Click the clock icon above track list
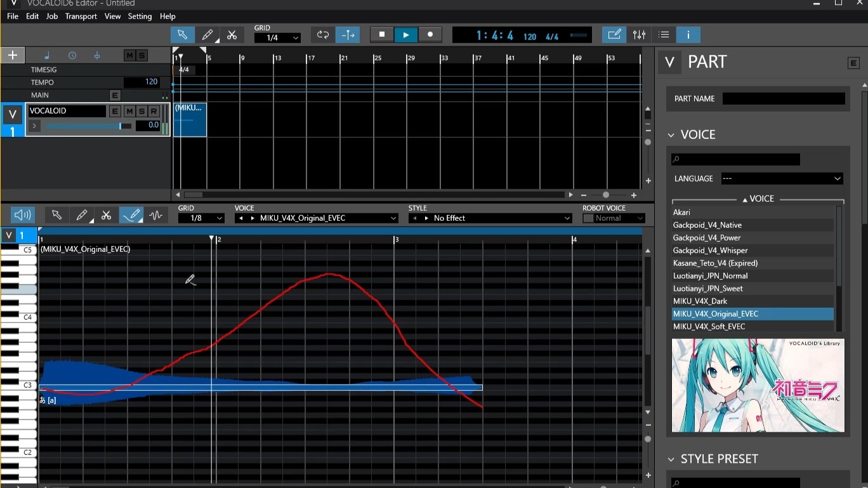 coord(72,56)
